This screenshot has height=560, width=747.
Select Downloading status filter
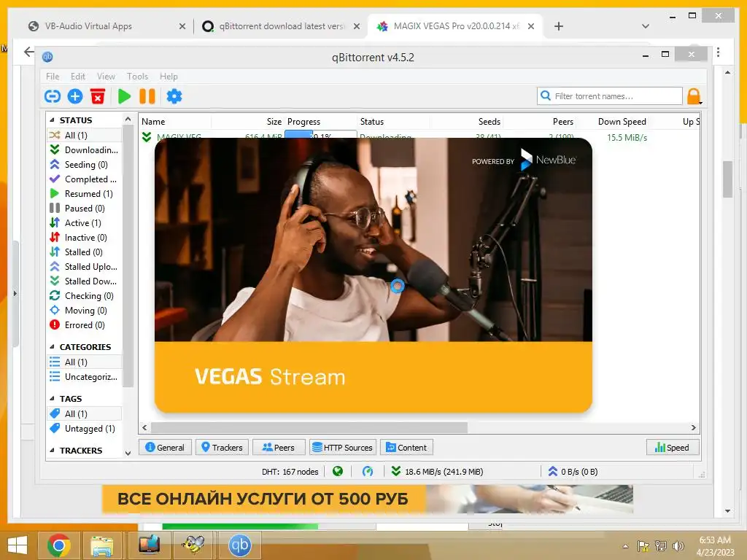click(85, 150)
